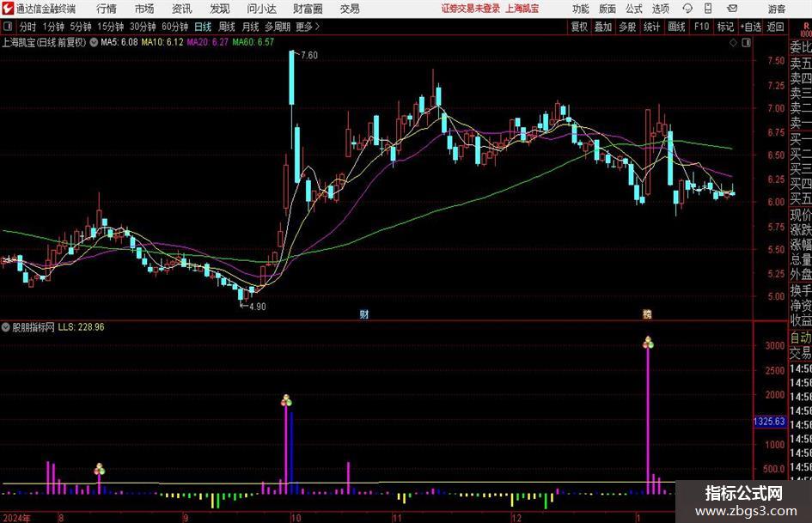Switch to the 15分钟 period tab
812x523 pixels.
pos(110,27)
